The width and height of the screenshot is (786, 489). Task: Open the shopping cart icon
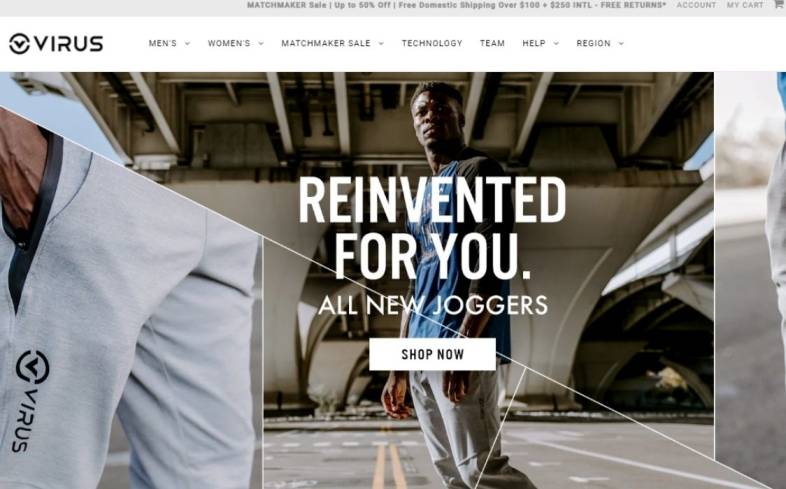click(x=779, y=4)
